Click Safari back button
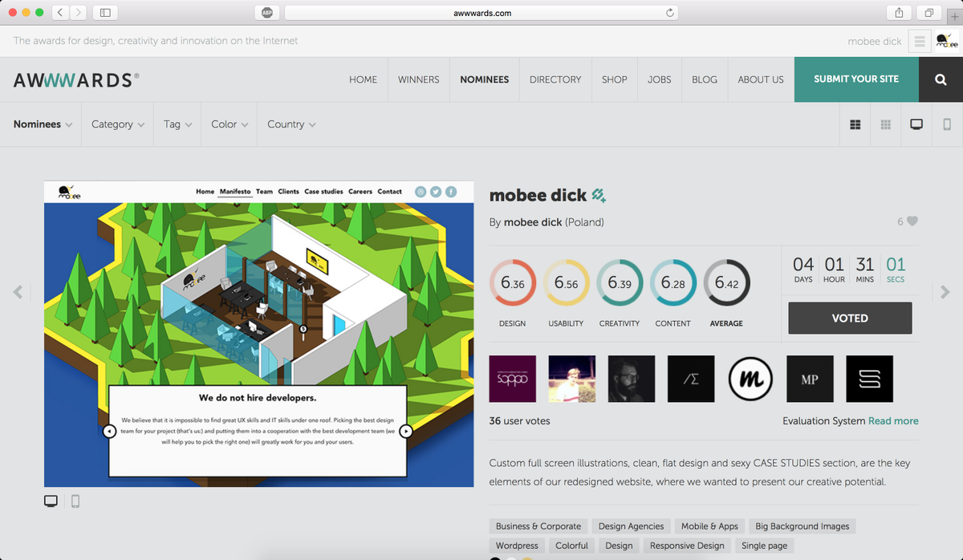This screenshot has width=963, height=560. pos(61,13)
